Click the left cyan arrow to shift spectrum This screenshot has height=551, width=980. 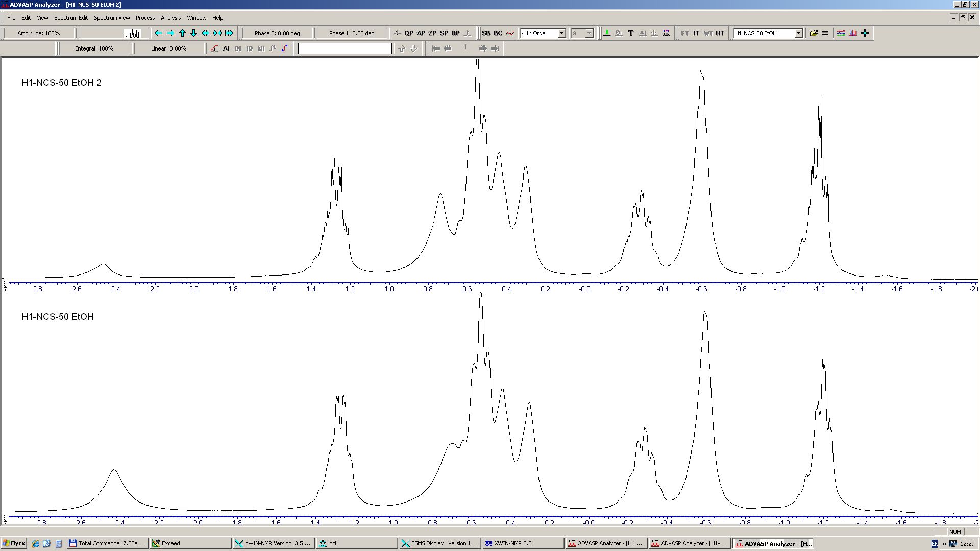click(x=158, y=33)
